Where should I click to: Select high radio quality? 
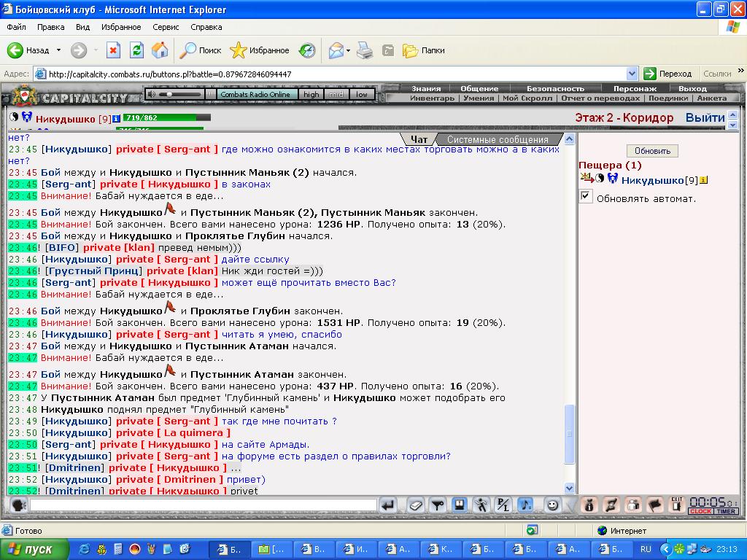[311, 94]
